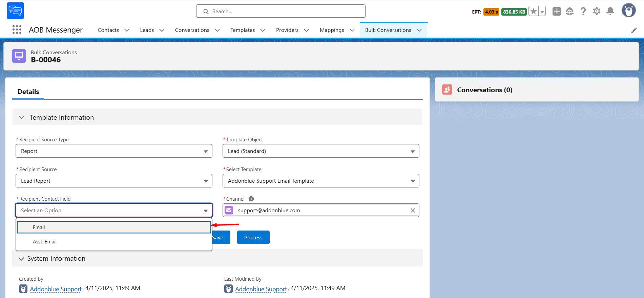This screenshot has width=644, height=298.
Task: Collapse the Template Information section
Action: pyautogui.click(x=21, y=117)
